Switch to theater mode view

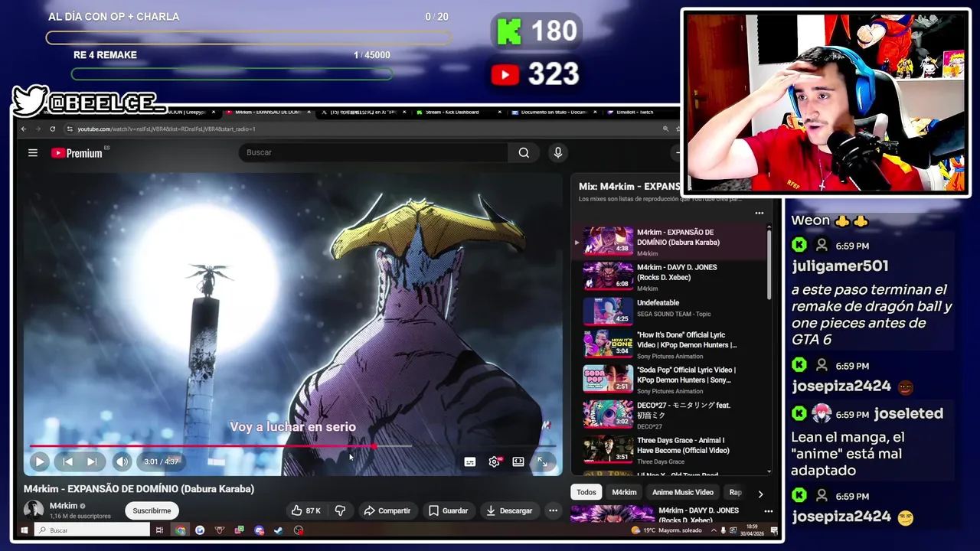[518, 461]
